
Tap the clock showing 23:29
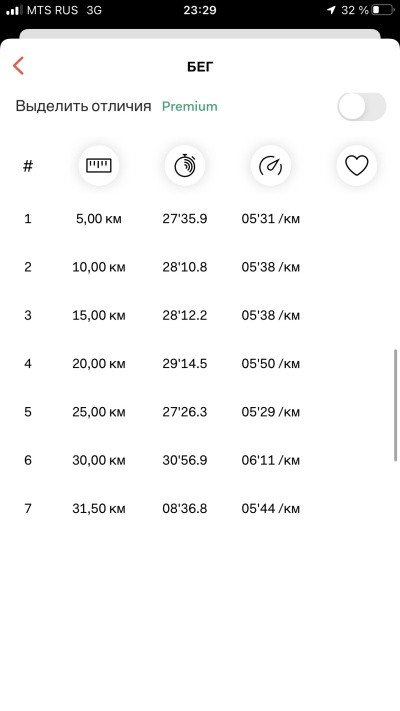pos(200,10)
